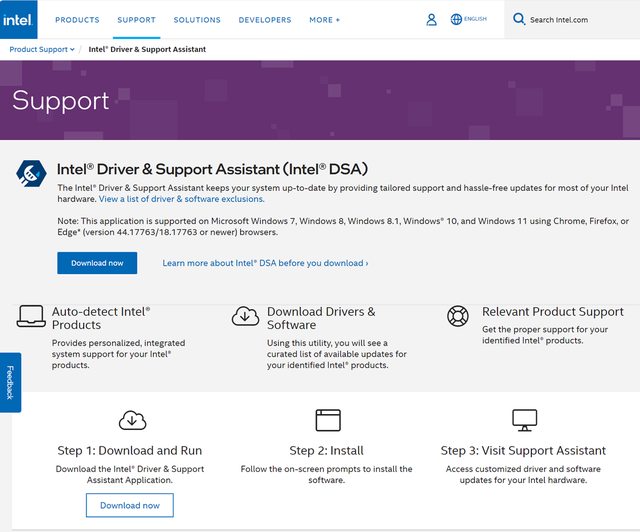This screenshot has width=640, height=532.
Task: Click the laptop Auto-detect icon
Action: pyautogui.click(x=31, y=317)
